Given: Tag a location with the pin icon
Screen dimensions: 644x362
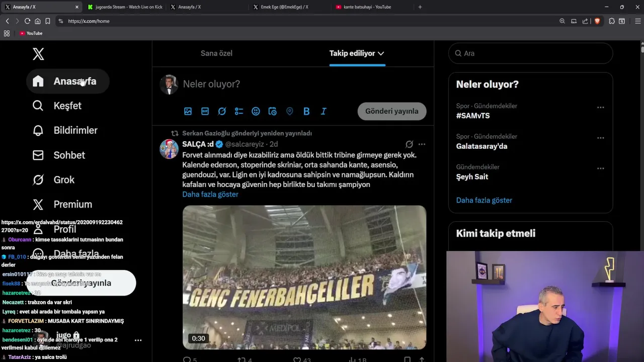Looking at the screenshot, I should 289,111.
